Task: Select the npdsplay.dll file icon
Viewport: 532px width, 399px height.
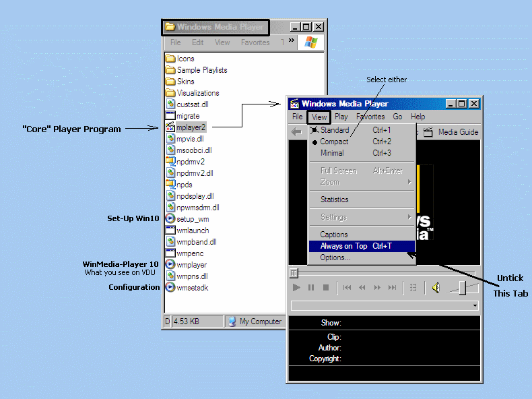Action: pyautogui.click(x=170, y=196)
